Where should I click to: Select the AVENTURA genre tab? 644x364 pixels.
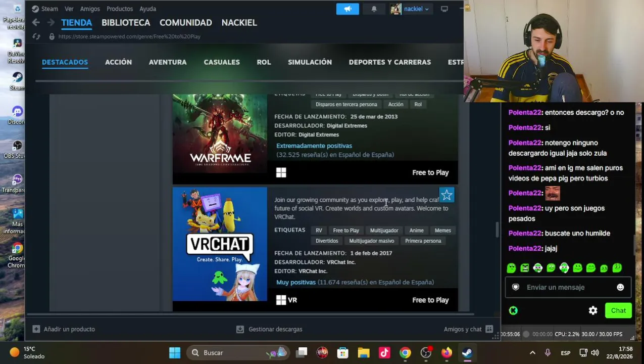click(x=168, y=62)
